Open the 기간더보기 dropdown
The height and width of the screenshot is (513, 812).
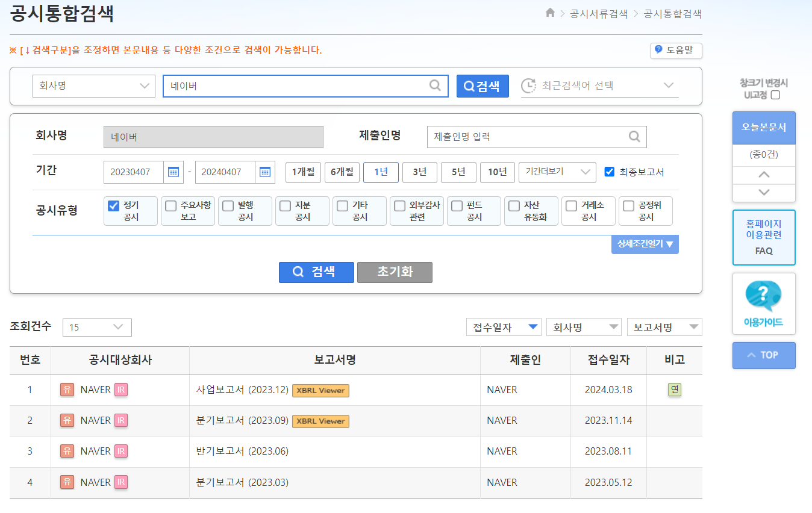coord(557,172)
